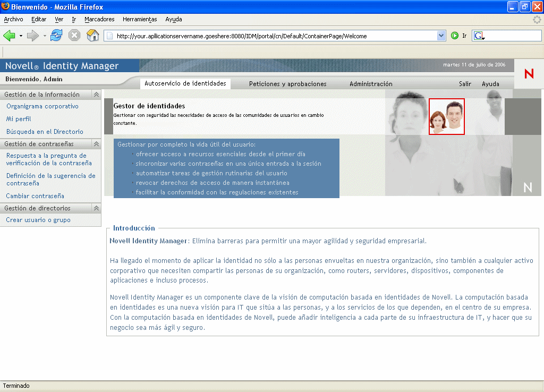Click the Crear usuario o grupo link
This screenshot has height=392, width=544.
(x=38, y=220)
